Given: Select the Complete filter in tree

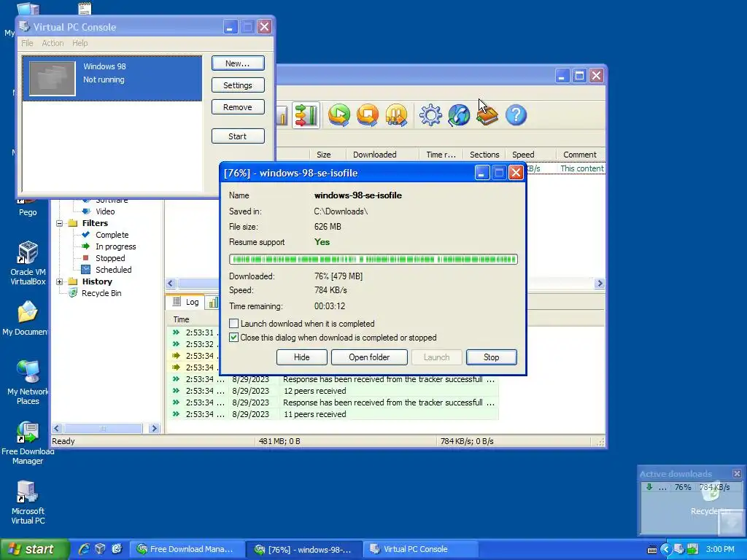Looking at the screenshot, I should pyautogui.click(x=112, y=235).
